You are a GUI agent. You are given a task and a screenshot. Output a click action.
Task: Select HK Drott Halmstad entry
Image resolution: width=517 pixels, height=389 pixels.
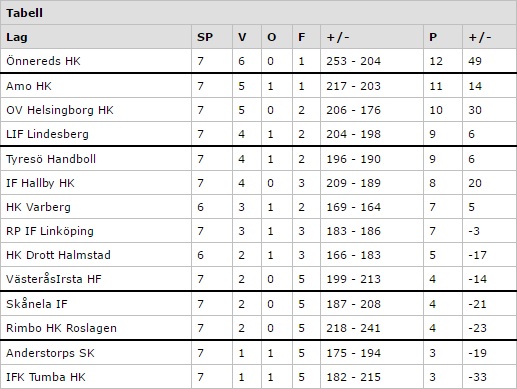58,255
